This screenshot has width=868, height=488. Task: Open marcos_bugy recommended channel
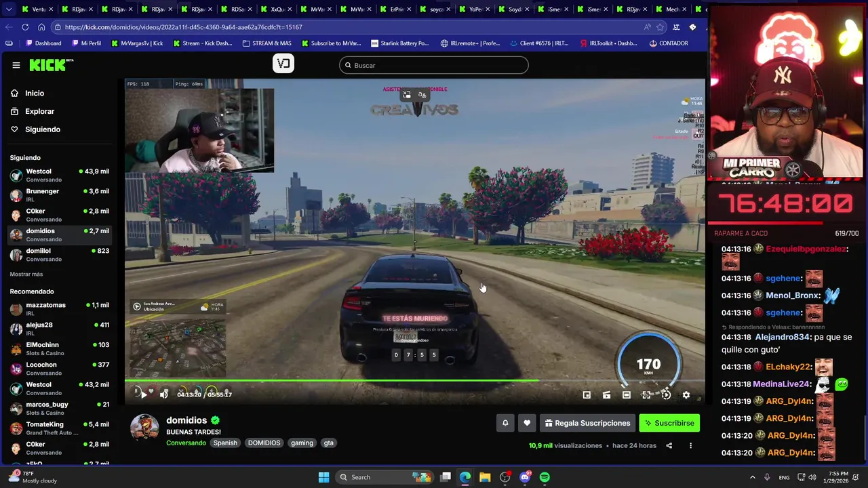(x=60, y=409)
